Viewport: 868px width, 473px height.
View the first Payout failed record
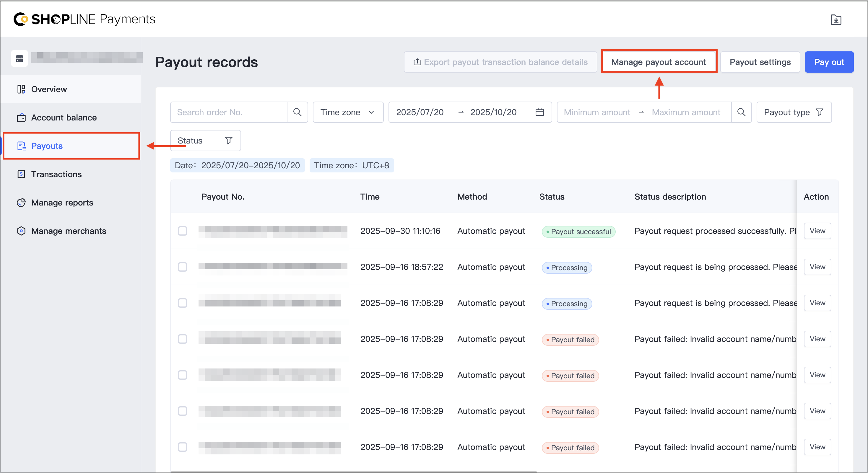pos(817,339)
